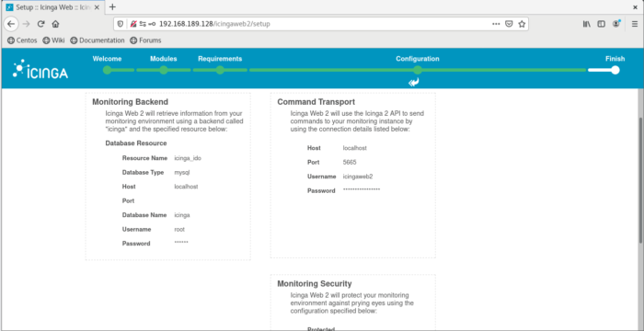Click the resource name value icinga_ido
644x331 pixels.
click(188, 158)
